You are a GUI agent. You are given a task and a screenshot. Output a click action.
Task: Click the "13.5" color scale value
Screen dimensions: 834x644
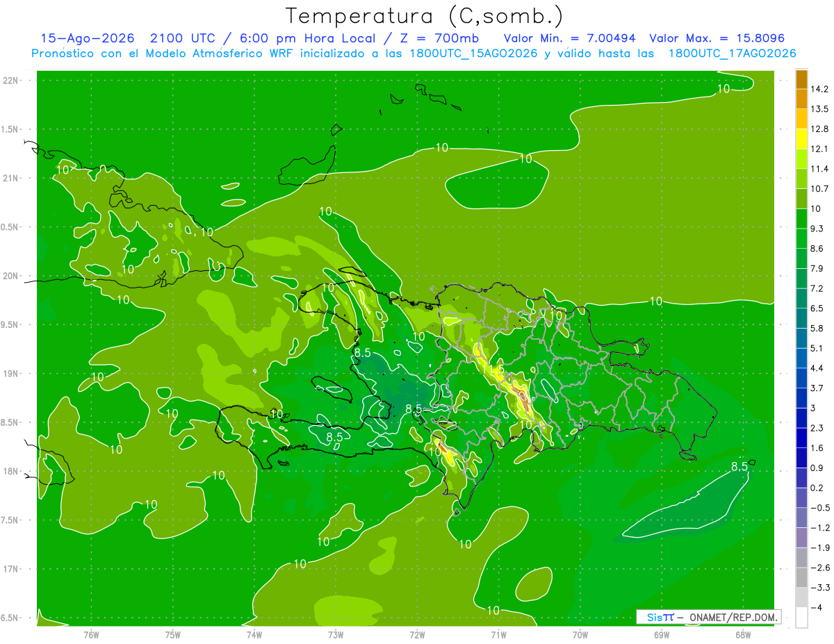coord(820,109)
